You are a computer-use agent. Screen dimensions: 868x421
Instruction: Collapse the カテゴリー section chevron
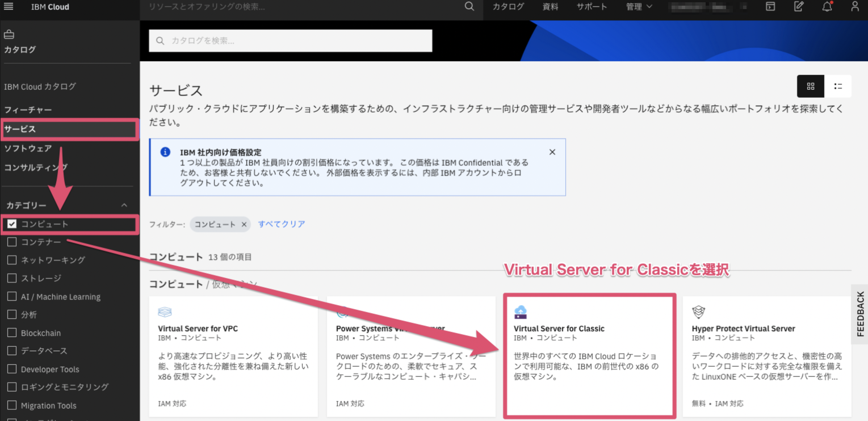(124, 205)
